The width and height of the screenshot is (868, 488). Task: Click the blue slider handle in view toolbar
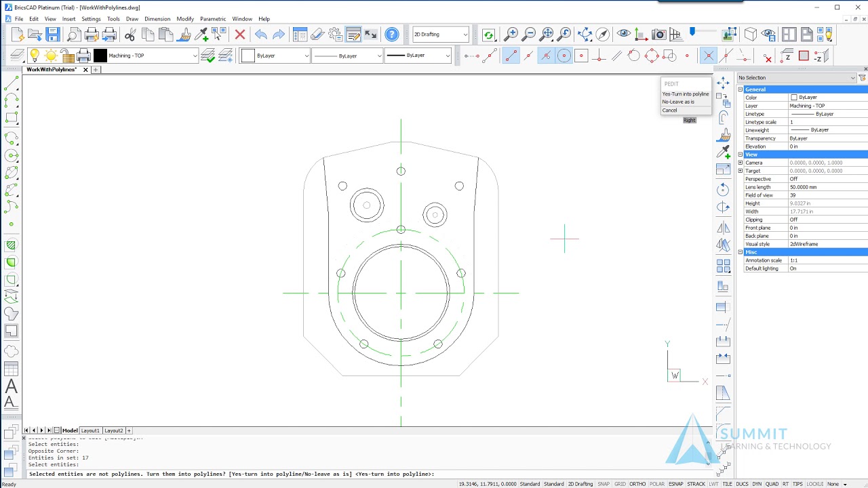click(x=692, y=31)
